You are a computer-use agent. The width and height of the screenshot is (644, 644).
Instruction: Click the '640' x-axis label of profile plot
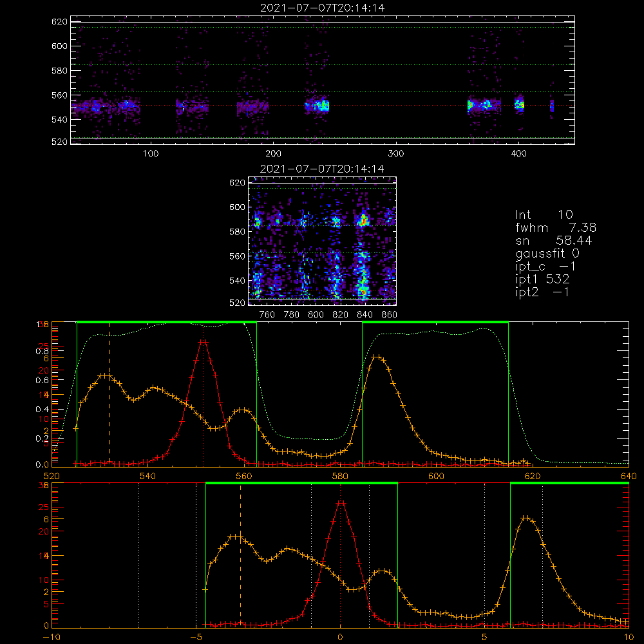click(629, 476)
